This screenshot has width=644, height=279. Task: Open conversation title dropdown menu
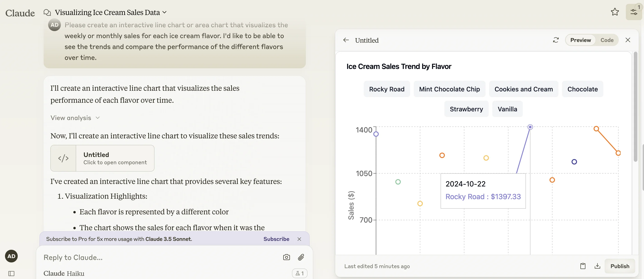(x=164, y=12)
